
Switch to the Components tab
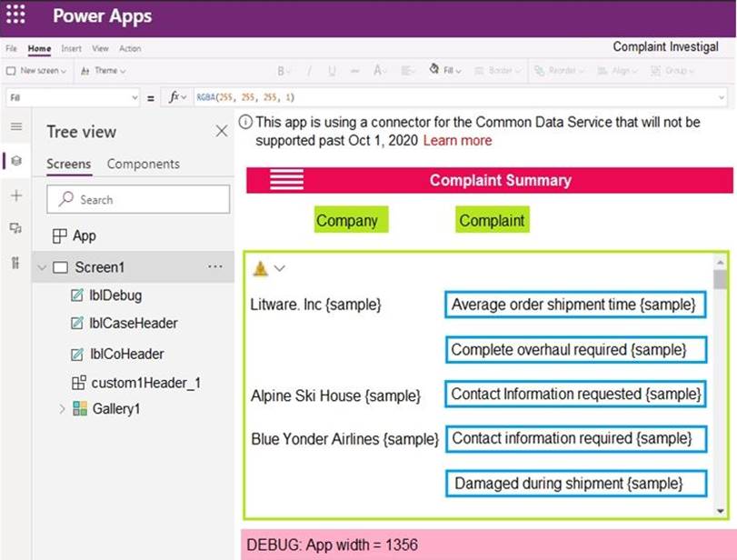coord(143,165)
